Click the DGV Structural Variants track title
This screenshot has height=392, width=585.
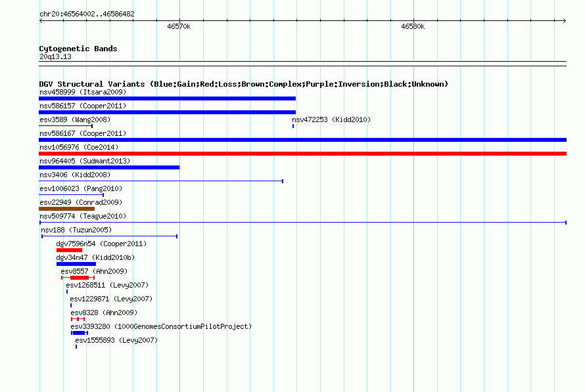point(244,84)
